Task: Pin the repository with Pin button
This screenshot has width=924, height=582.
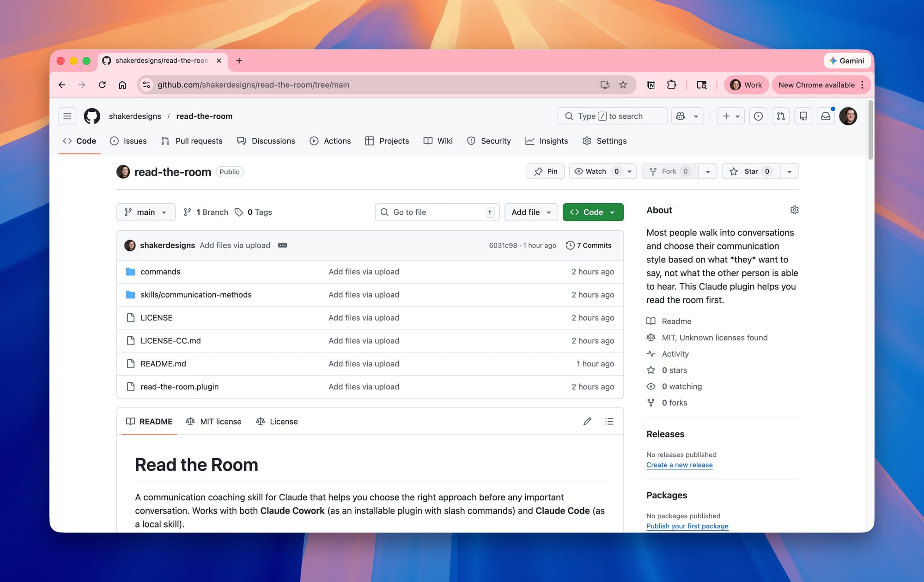Action: 546,171
